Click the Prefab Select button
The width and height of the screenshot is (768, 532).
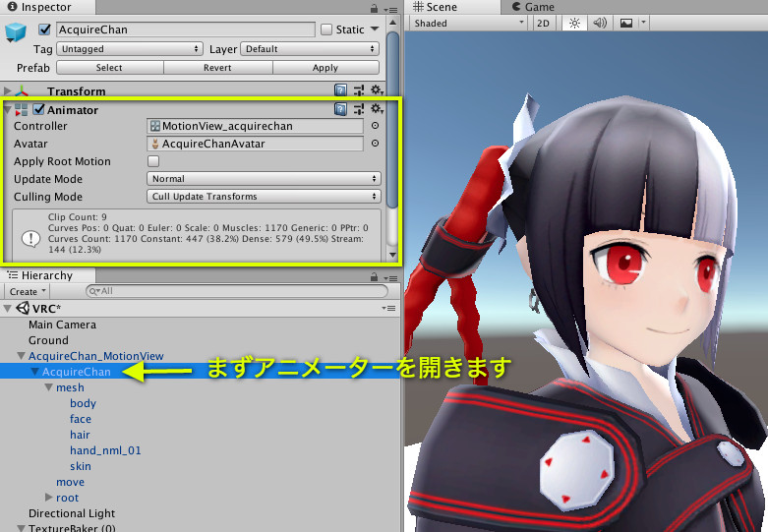coord(109,68)
